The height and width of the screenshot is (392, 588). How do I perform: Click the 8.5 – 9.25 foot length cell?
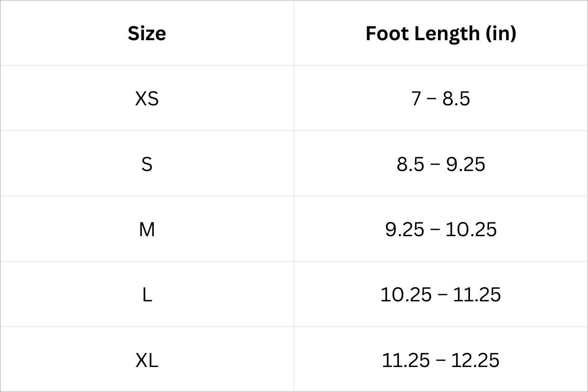[x=441, y=164]
